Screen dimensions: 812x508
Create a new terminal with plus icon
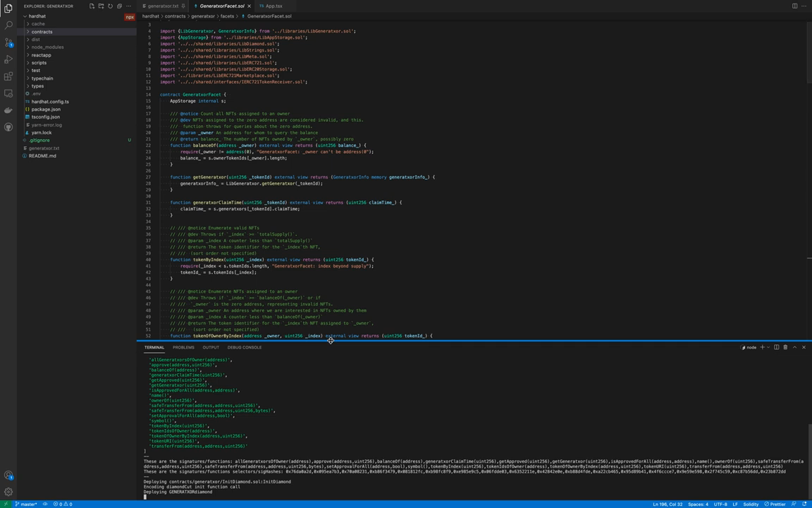[762, 347]
